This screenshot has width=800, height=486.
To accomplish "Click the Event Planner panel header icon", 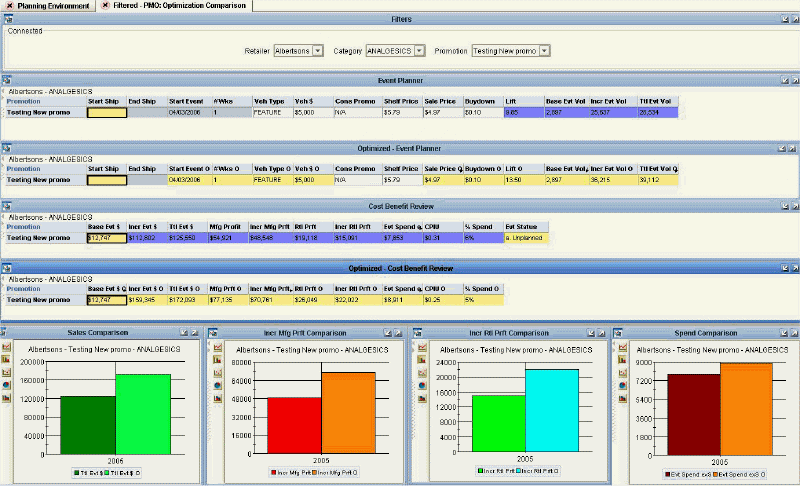I will point(7,80).
